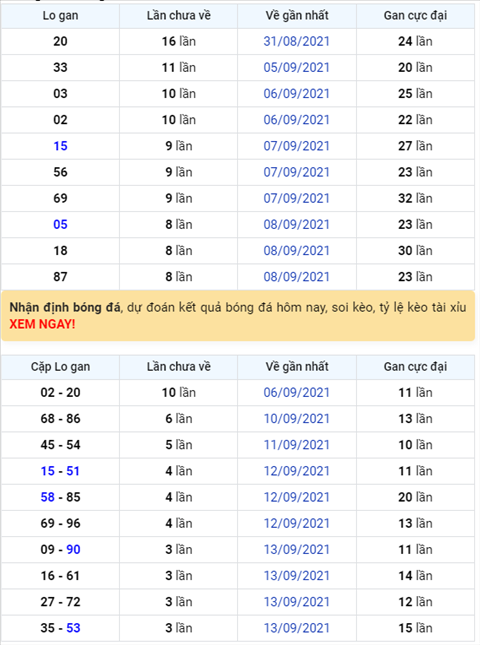Select the 6 lần cell for pair 68 - 86
The image size is (480, 645).
[179, 419]
